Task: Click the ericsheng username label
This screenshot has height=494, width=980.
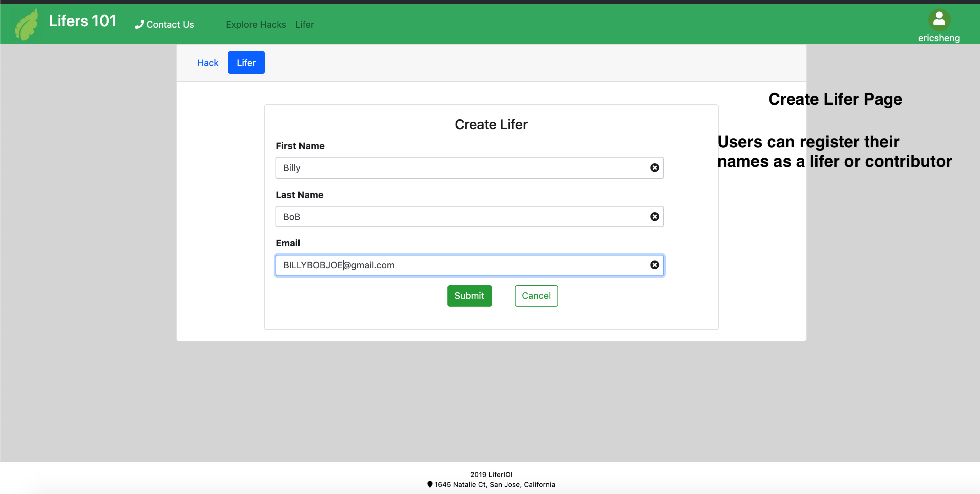Action: click(x=938, y=38)
